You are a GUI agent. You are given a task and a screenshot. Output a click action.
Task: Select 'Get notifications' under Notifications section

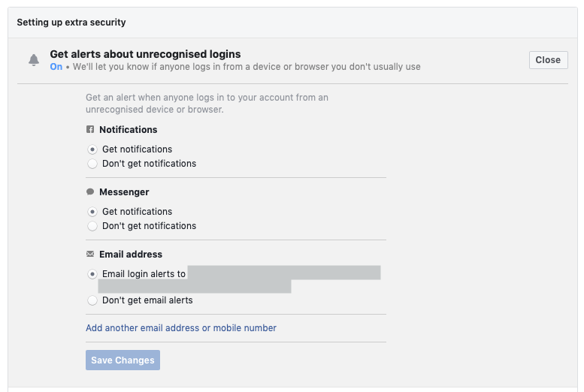92,149
